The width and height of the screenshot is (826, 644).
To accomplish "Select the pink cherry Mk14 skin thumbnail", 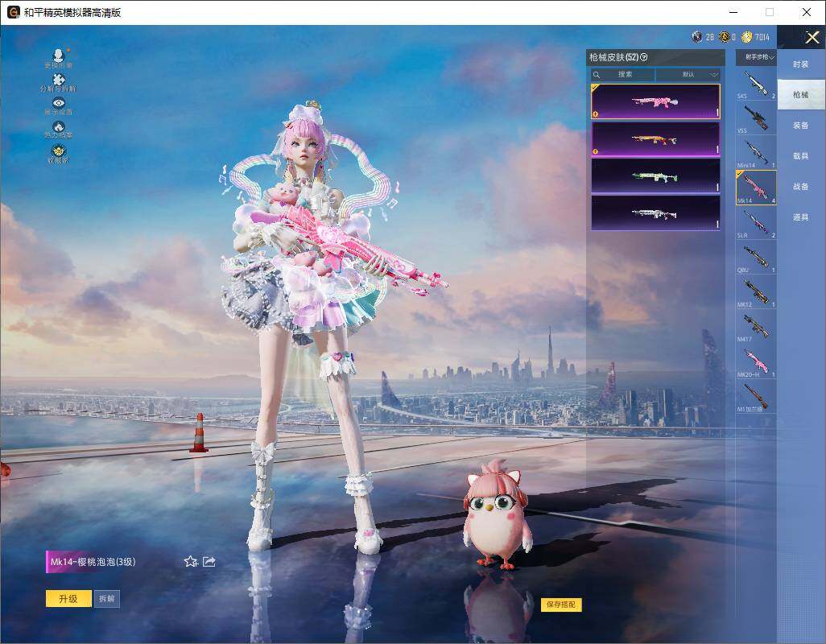I will point(655,101).
